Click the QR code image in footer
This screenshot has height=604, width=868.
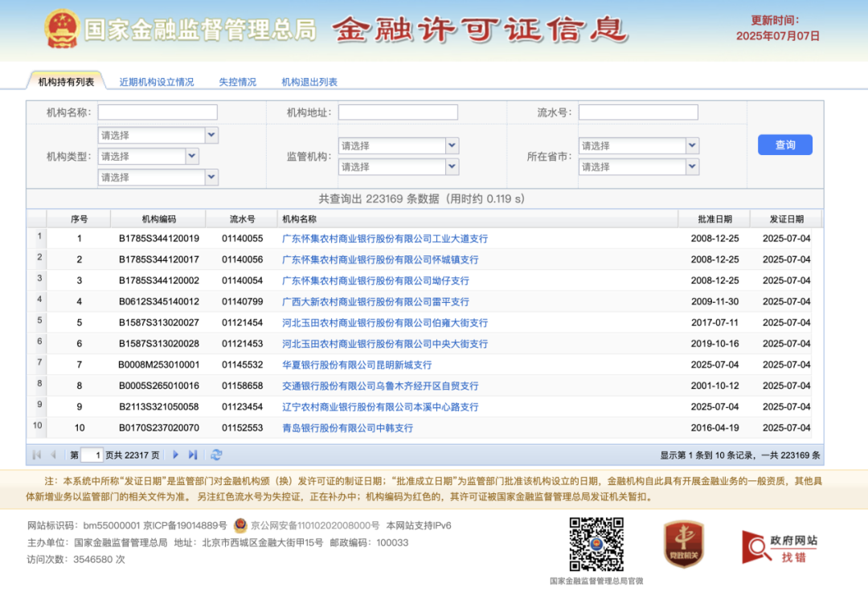[596, 545]
